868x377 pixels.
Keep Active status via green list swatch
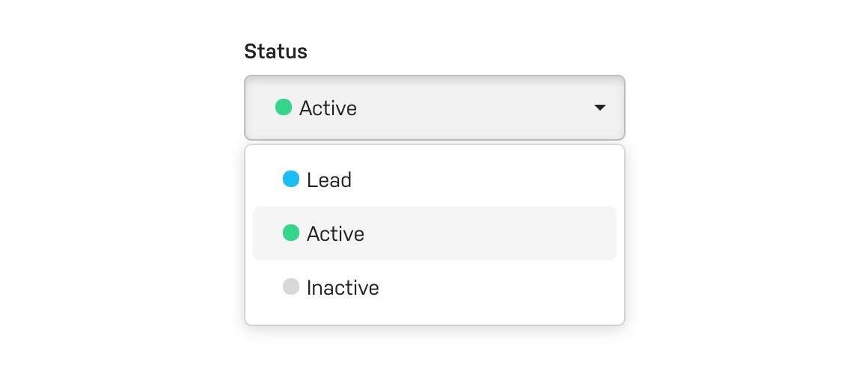291,233
